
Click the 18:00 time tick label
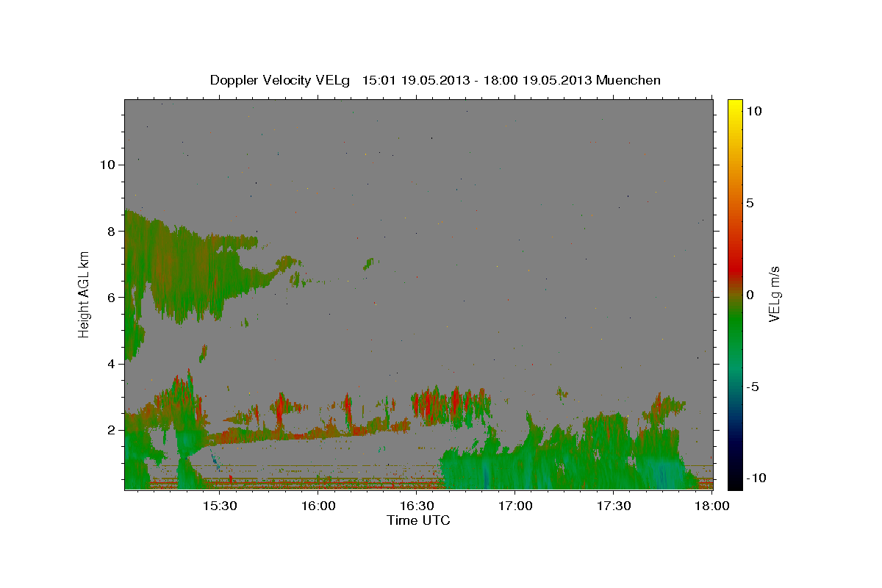pos(712,506)
